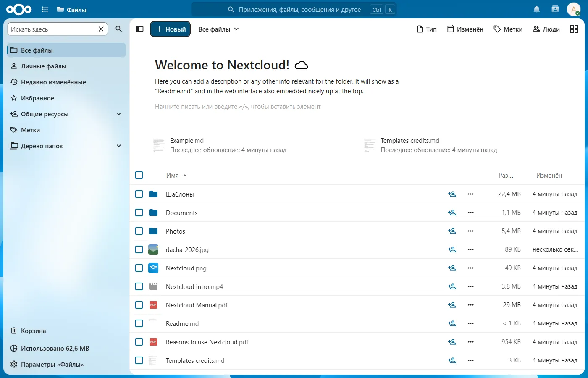Select the Photos folder checkbox
The image size is (588, 378).
(139, 231)
